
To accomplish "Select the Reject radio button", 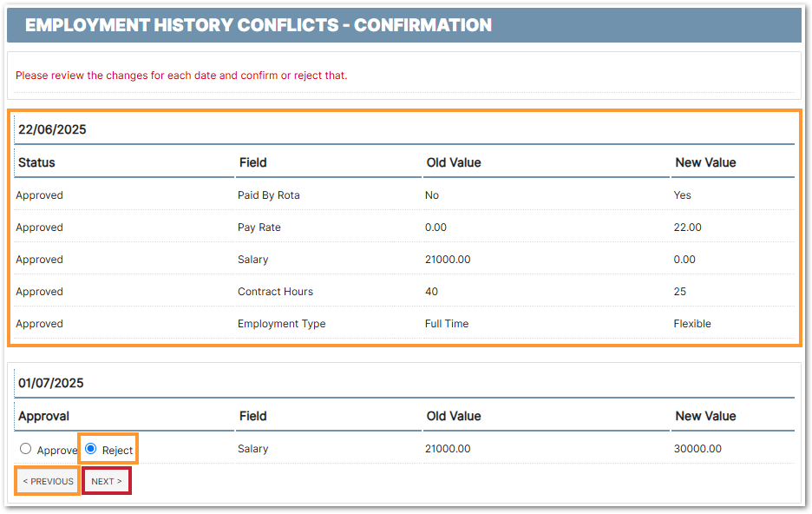I will [91, 449].
